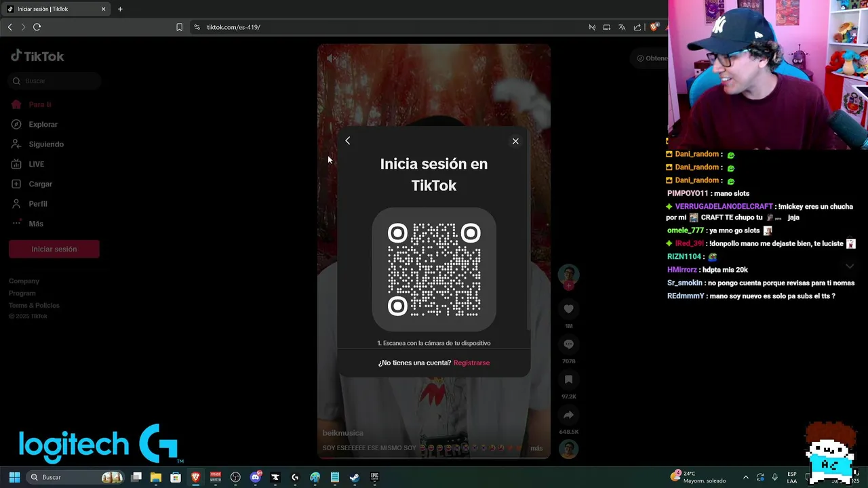Viewport: 868px width, 488px height.
Task: Open Terms & Policies footer link
Action: tap(34, 305)
